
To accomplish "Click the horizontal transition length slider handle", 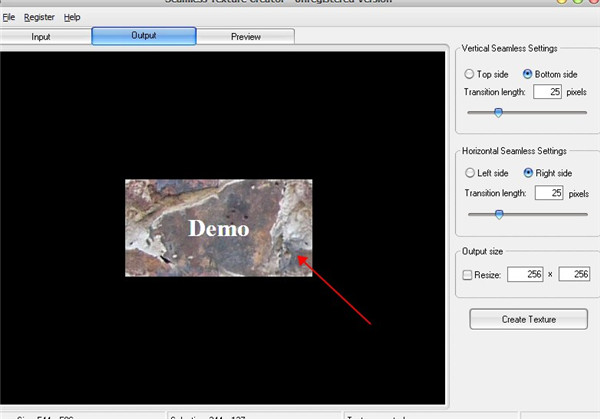I will pos(499,214).
